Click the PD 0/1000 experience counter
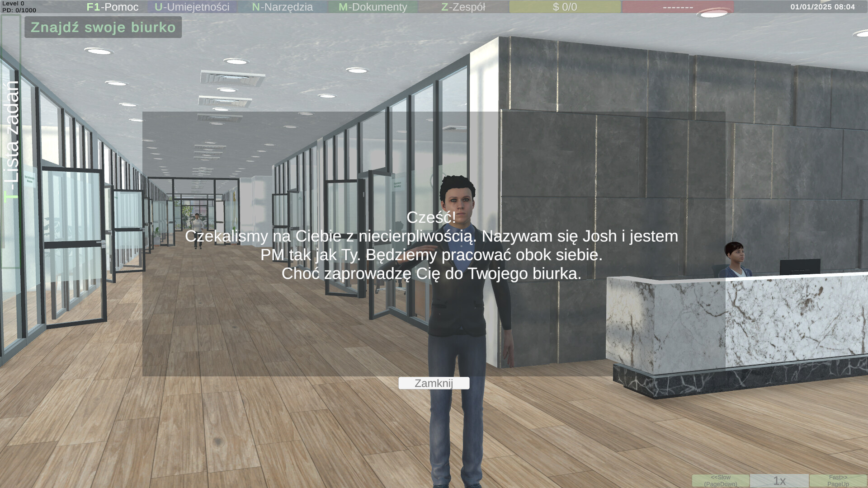This screenshot has width=868, height=488. pos(19,9)
